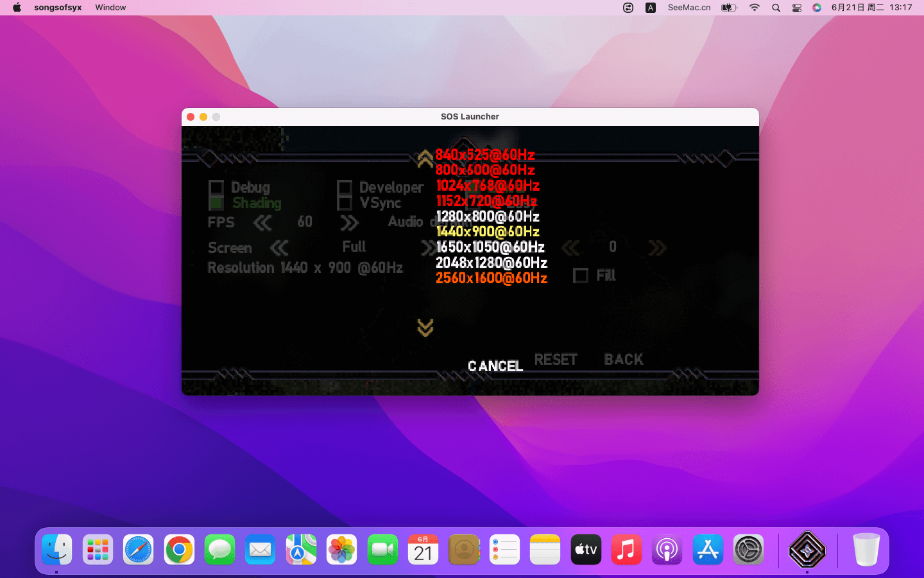The width and height of the screenshot is (924, 578).
Task: Click CANCEL in the launcher
Action: (x=495, y=366)
